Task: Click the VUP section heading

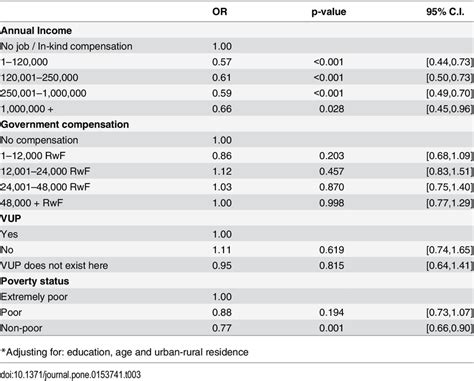Action: click(11, 219)
